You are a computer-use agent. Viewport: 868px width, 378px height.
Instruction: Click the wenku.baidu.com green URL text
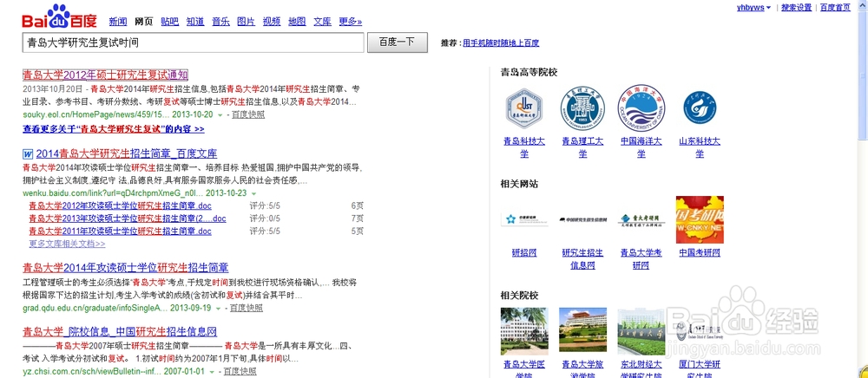coord(114,193)
